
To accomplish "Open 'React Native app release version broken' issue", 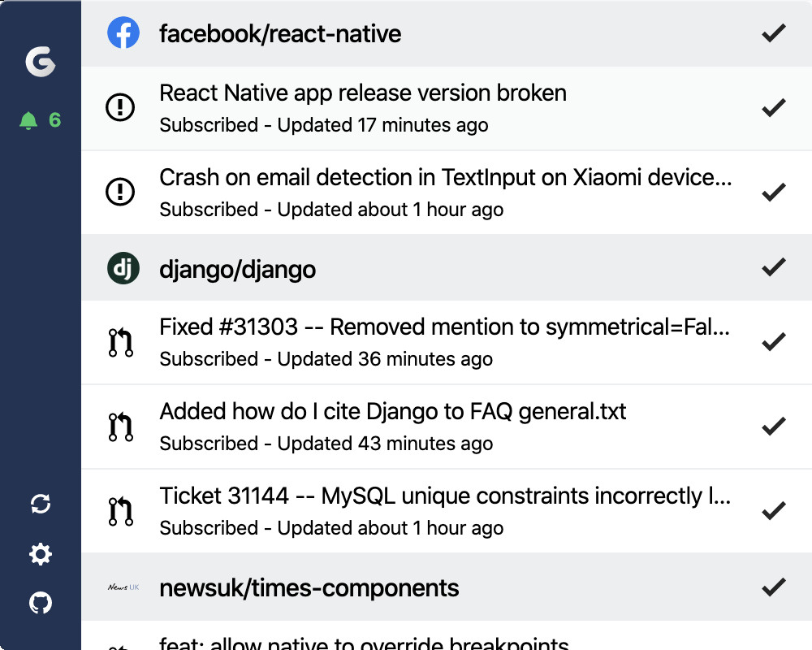I will (362, 93).
